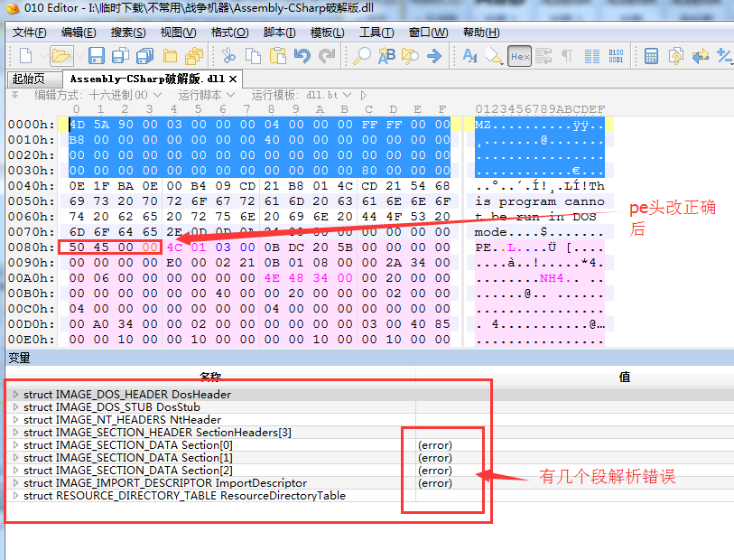
Task: Close the Assembly-CSharp破解版.dll tab
Action: [x=233, y=79]
